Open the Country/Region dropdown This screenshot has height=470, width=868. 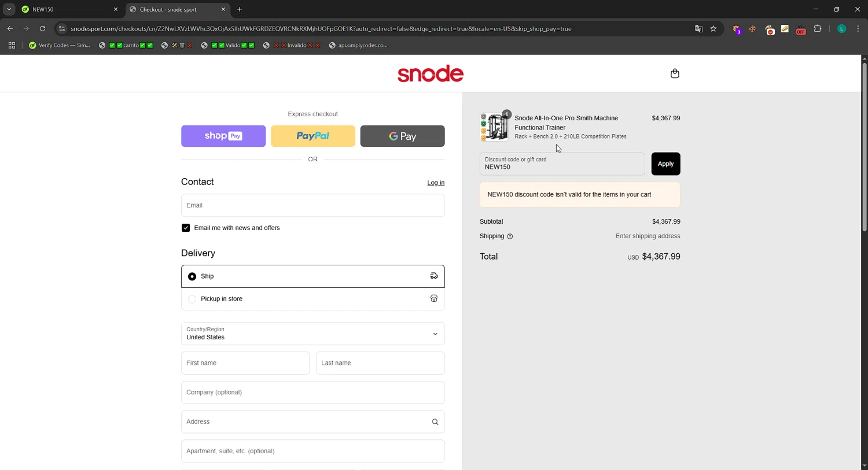(313, 334)
